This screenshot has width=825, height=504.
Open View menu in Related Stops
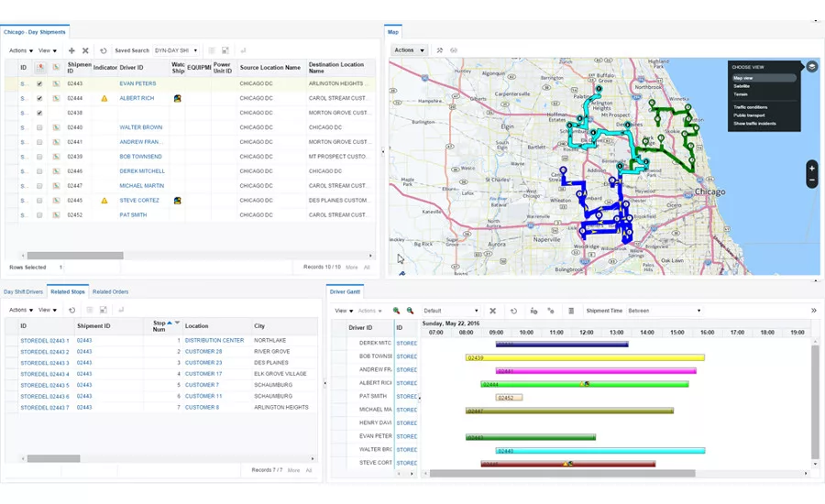[x=48, y=310]
